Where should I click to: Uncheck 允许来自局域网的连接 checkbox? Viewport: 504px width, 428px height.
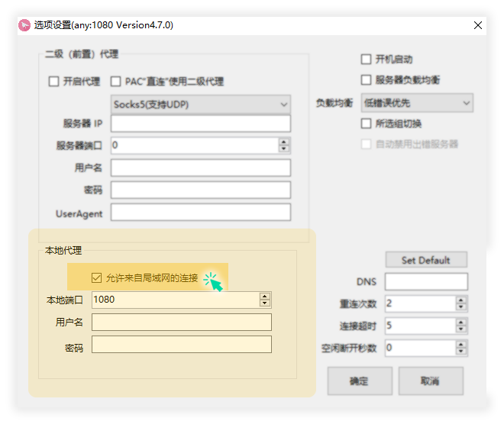click(x=97, y=278)
